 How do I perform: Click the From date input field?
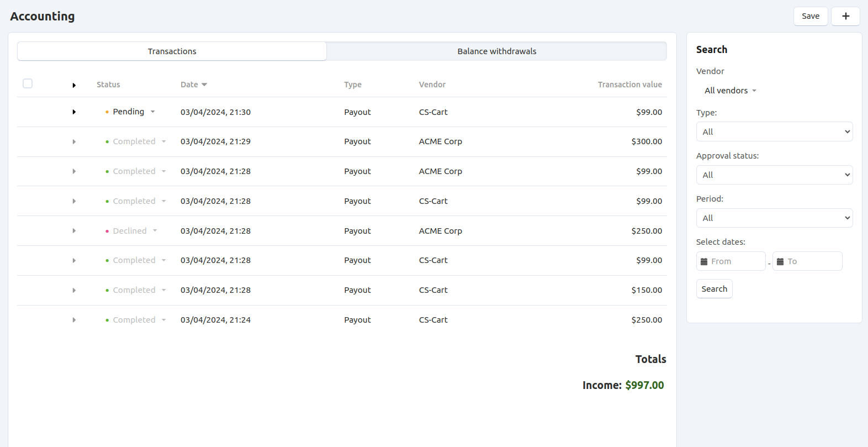click(731, 261)
